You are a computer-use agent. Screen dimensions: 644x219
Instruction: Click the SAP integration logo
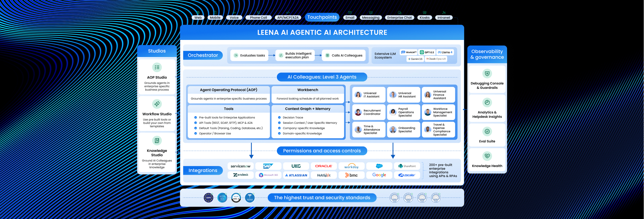[268, 166]
